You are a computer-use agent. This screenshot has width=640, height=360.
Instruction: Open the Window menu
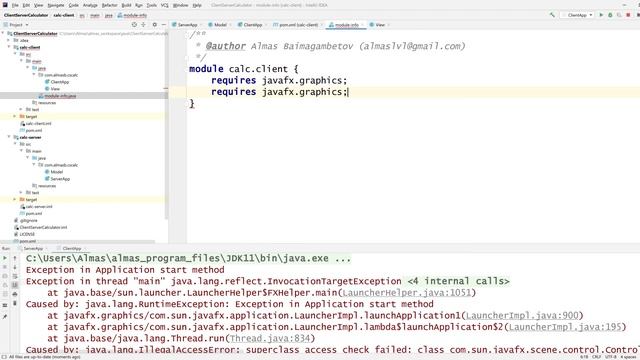click(x=180, y=5)
